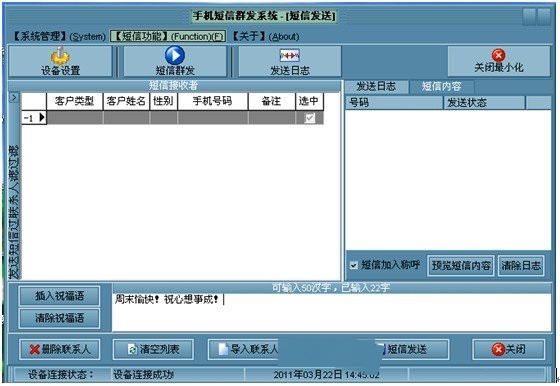Click the 短信发送 button
The image size is (560, 386).
413,349
